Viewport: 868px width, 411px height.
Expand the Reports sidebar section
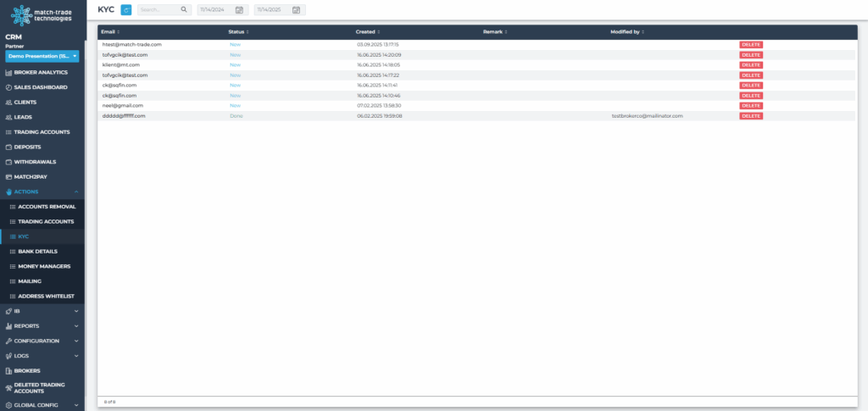point(76,325)
